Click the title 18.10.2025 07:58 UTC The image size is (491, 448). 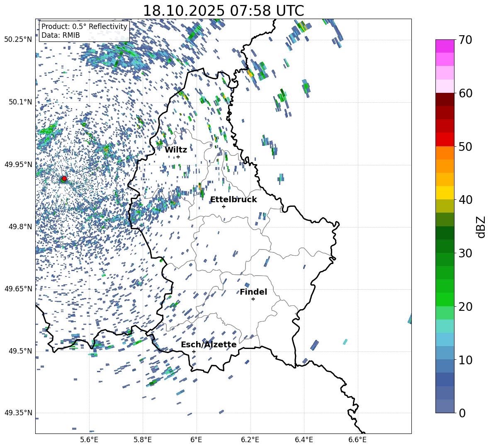click(223, 11)
